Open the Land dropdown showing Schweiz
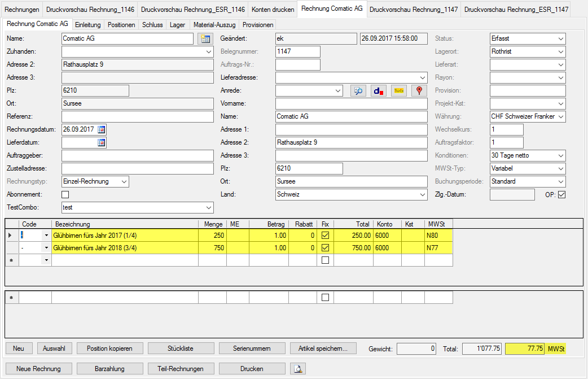The height and width of the screenshot is (379, 588). click(x=422, y=194)
